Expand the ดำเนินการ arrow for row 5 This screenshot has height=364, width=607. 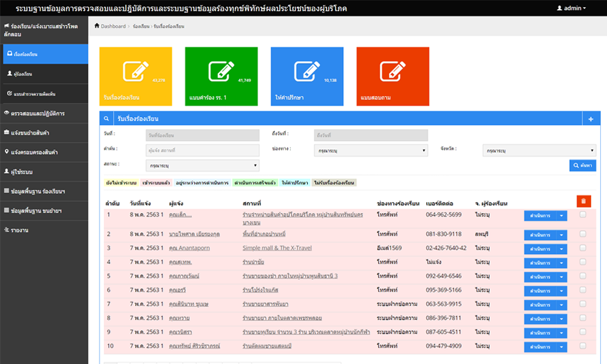561,277
